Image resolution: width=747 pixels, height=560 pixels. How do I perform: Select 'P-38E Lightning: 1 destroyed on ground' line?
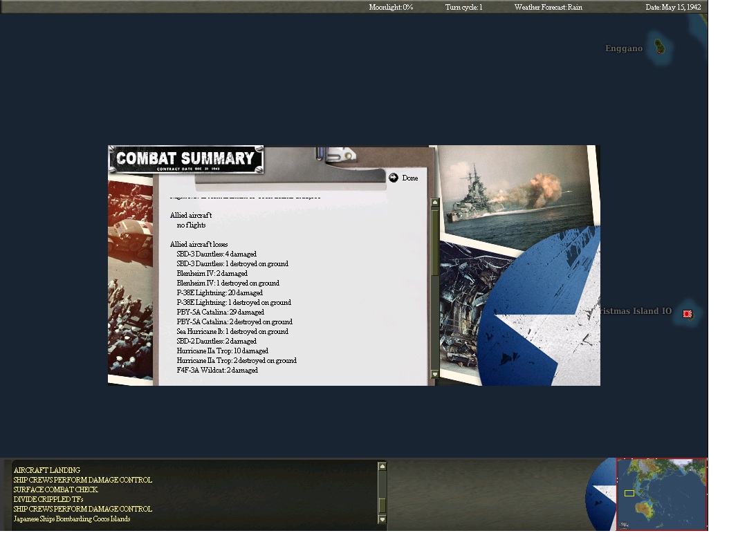pyautogui.click(x=234, y=302)
